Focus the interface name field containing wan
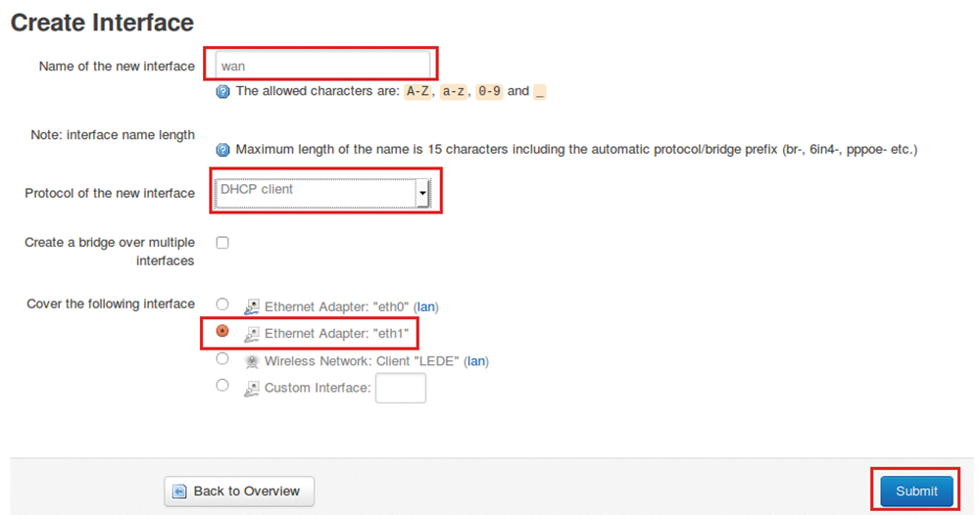Image resolution: width=980 pixels, height=515 pixels. (322, 66)
